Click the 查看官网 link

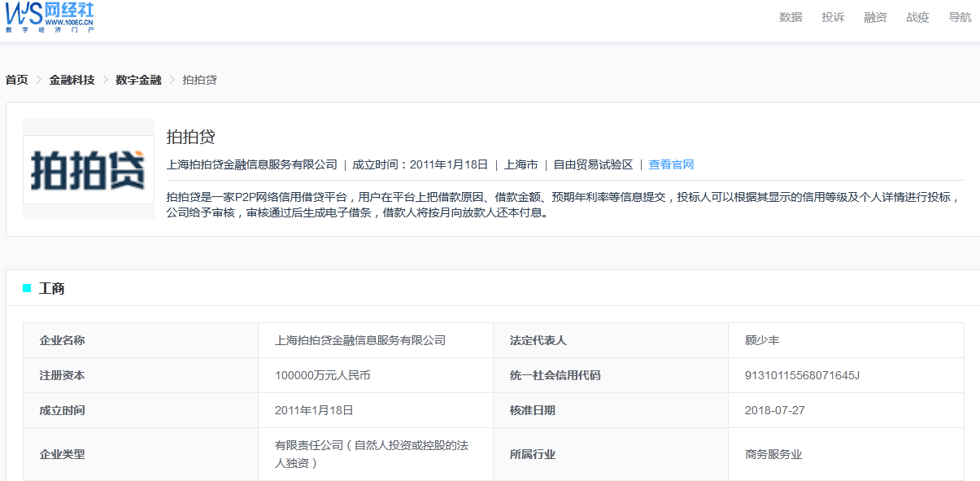pos(671,164)
